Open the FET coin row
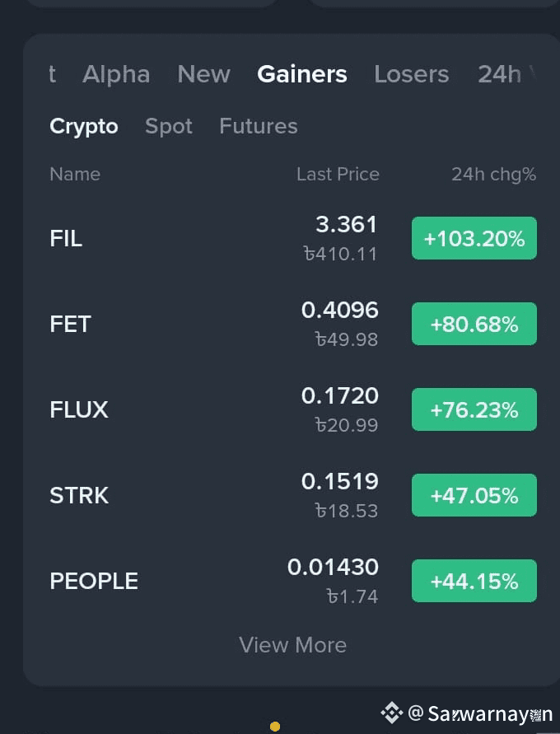 click(x=293, y=324)
